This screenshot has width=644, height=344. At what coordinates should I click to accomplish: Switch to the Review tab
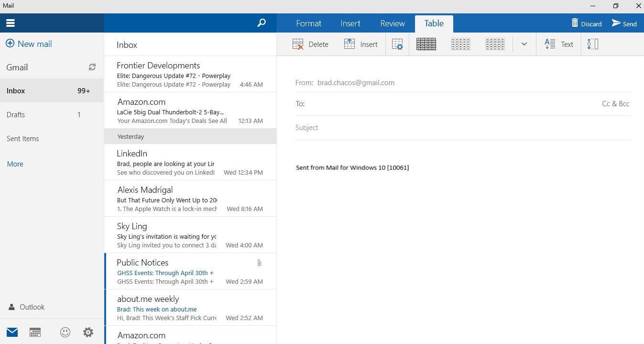[x=393, y=23]
